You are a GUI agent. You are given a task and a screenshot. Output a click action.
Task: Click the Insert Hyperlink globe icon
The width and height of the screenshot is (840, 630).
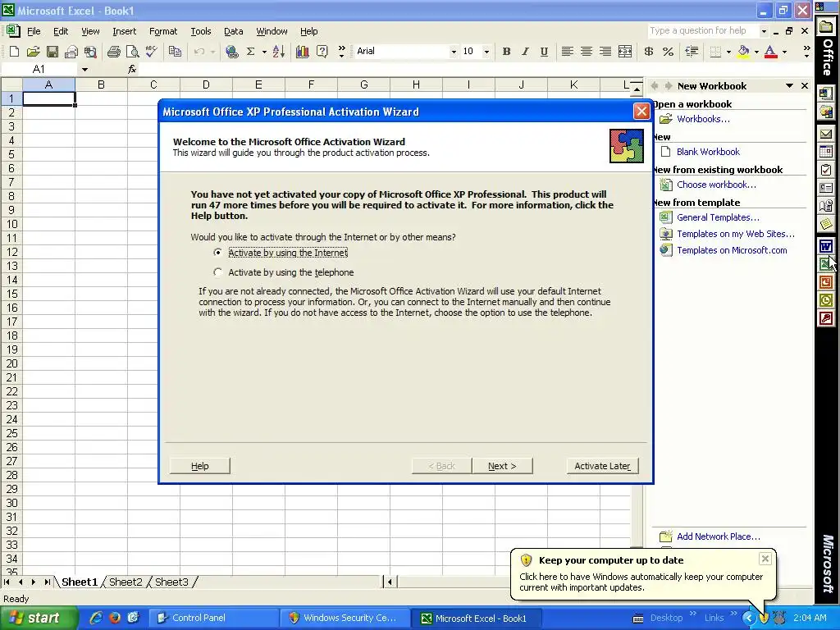pos(231,52)
